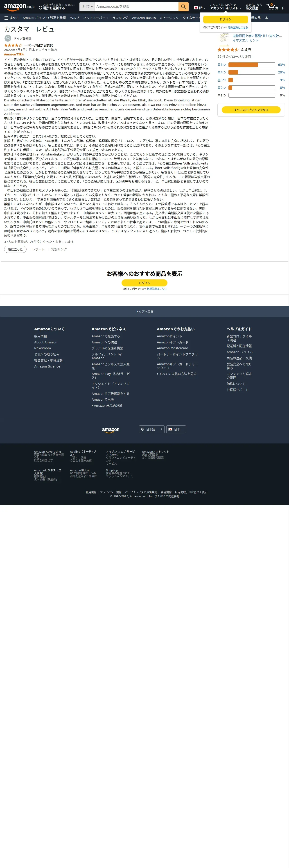Click the four-star review rating stars
Image resolution: width=289 pixels, height=868 pixels.
pos(13,45)
